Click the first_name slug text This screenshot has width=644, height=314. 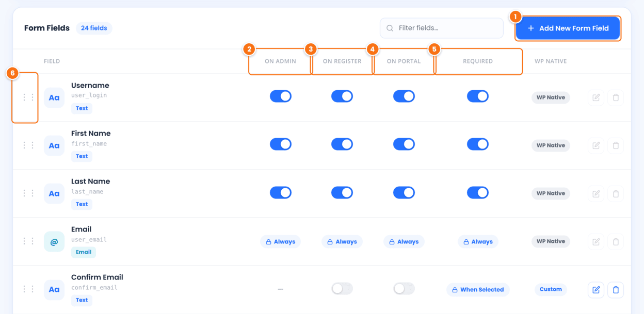coord(89,144)
